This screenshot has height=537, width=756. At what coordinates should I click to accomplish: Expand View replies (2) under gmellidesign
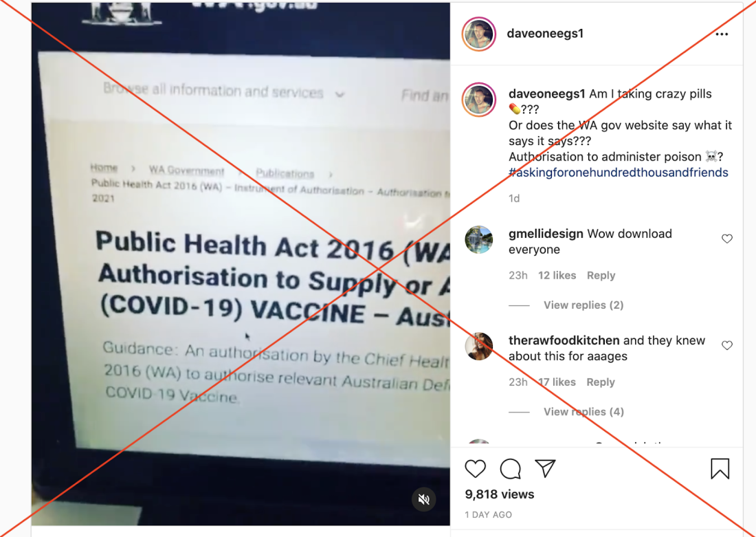tap(583, 305)
